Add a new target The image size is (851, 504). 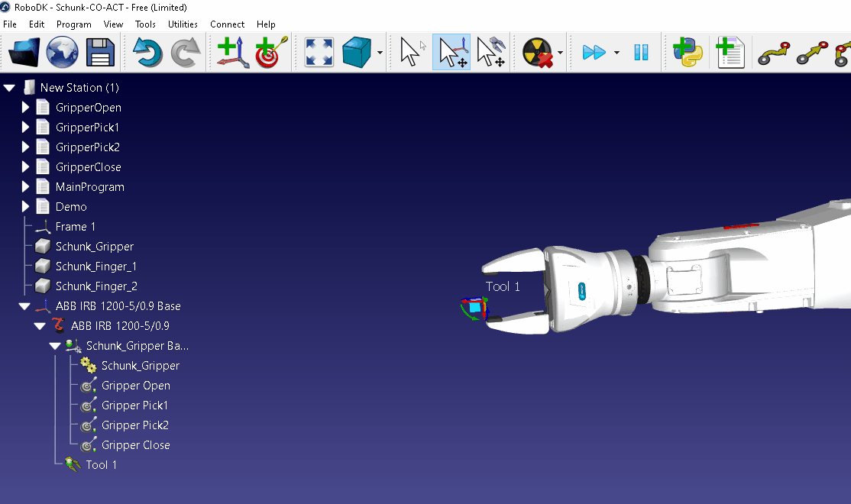pos(271,52)
